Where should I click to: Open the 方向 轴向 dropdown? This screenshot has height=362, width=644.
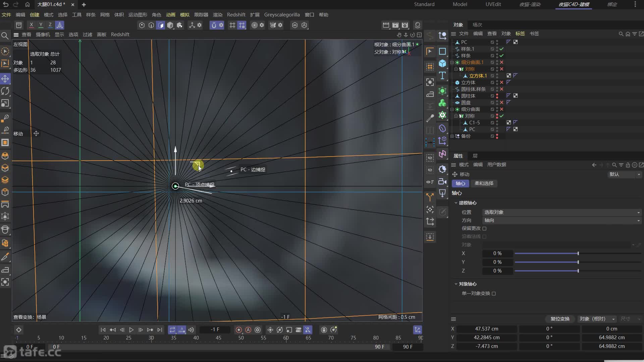[x=561, y=220]
